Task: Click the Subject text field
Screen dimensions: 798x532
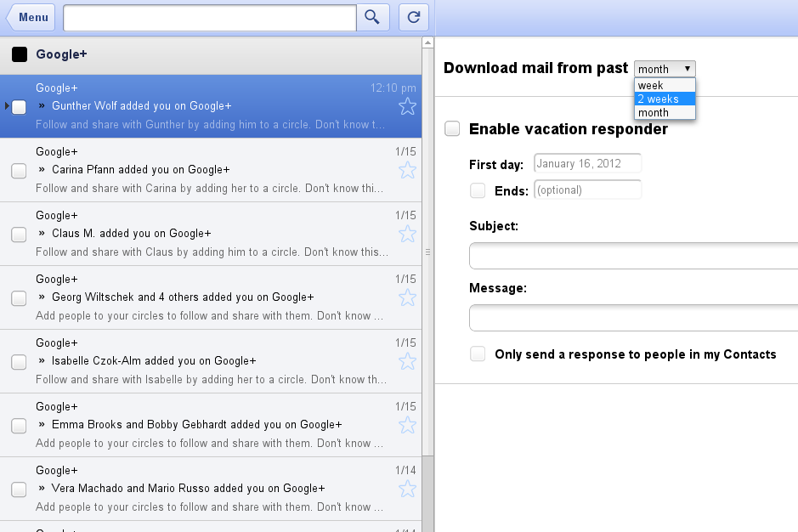Action: click(x=634, y=256)
